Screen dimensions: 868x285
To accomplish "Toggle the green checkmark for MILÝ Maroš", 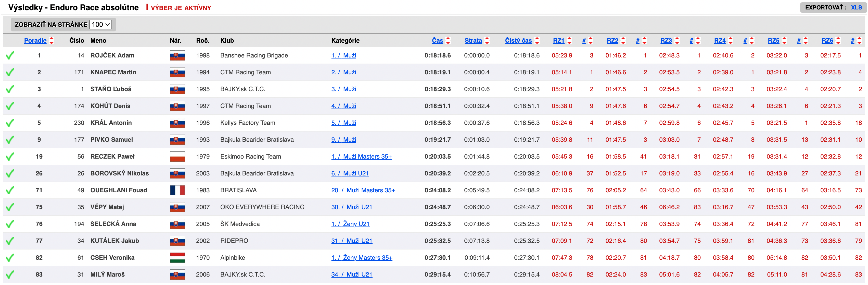I will tap(10, 275).
